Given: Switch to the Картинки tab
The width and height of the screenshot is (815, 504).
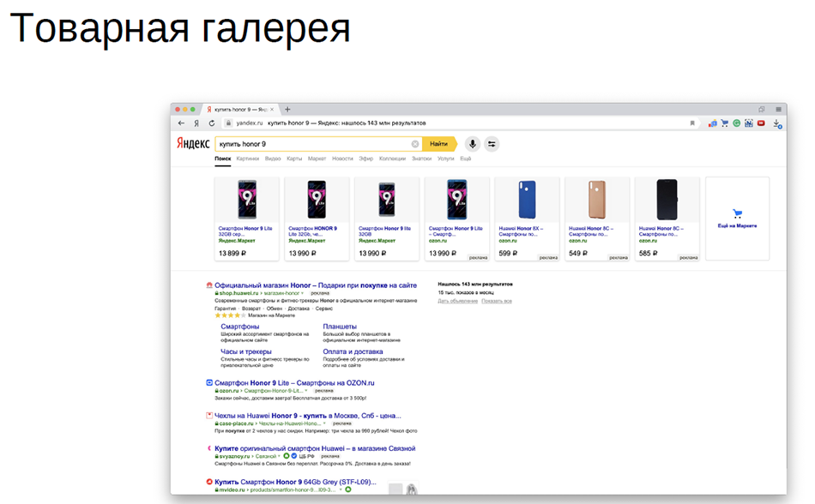Looking at the screenshot, I should (247, 159).
